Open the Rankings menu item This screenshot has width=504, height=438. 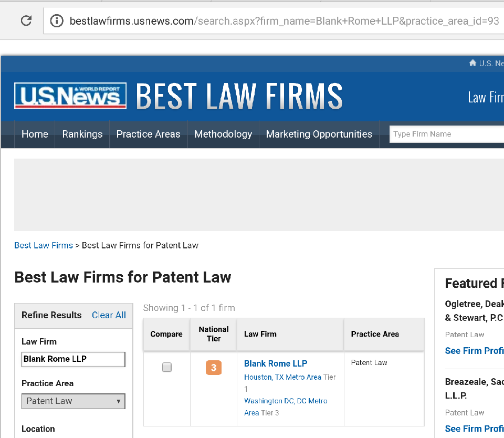(x=82, y=134)
